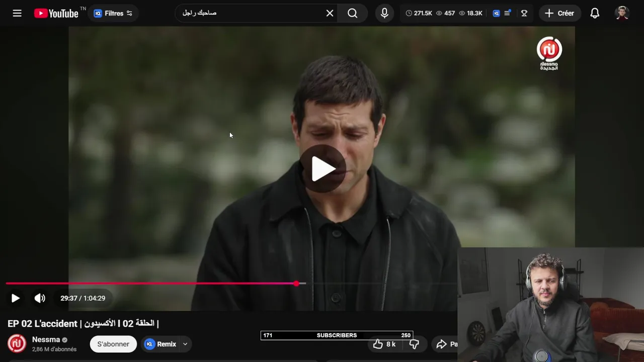Click the vidIQ Remix button

pyautogui.click(x=160, y=344)
